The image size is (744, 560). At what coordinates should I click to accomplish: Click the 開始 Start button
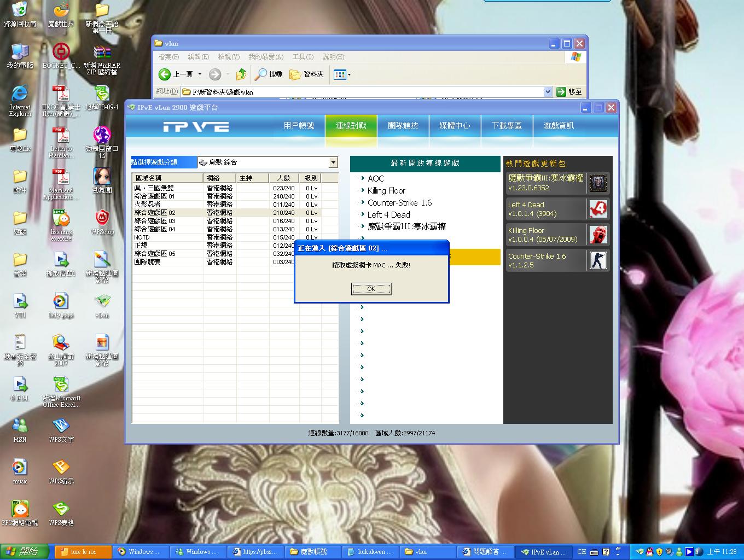tap(24, 552)
